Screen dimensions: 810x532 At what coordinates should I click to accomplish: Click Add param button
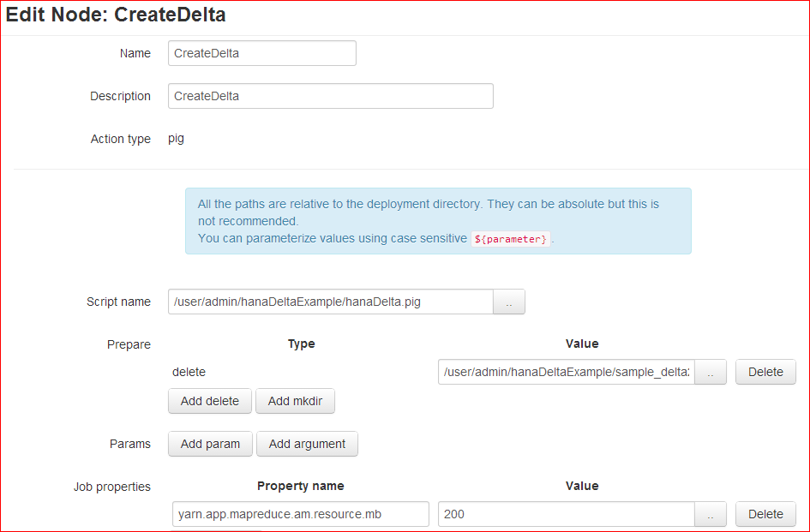coord(210,445)
